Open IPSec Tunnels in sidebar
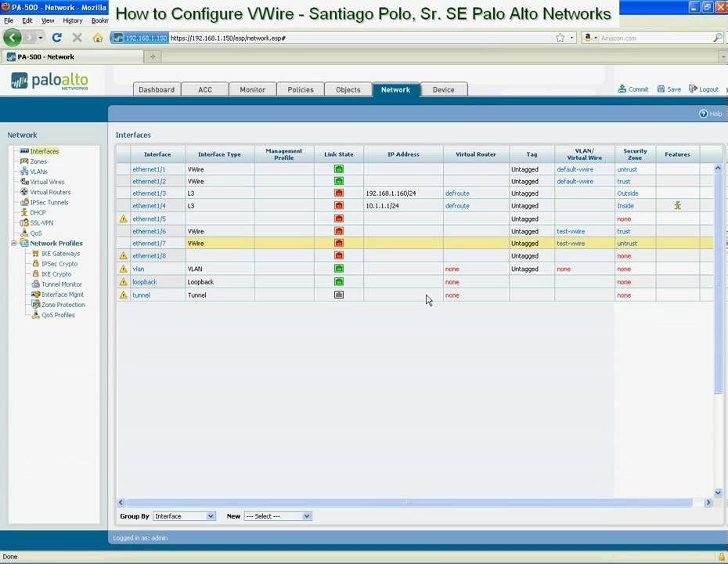This screenshot has width=728, height=564. [x=49, y=202]
